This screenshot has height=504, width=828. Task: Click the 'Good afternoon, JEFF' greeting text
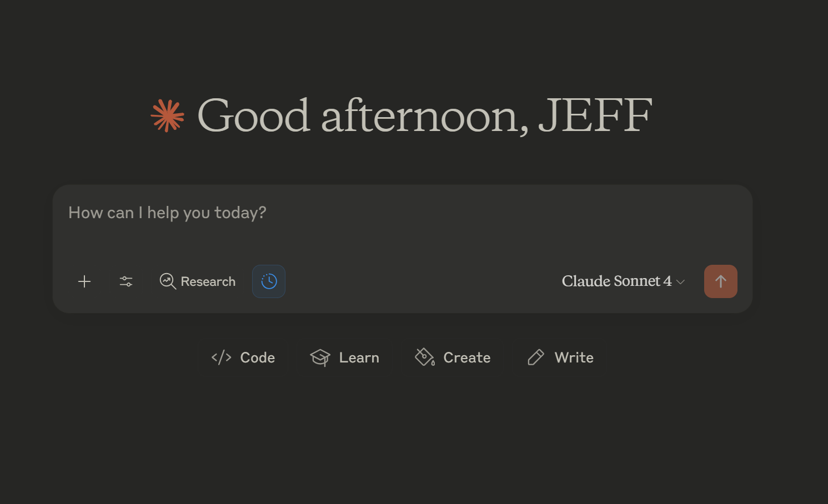click(x=425, y=115)
